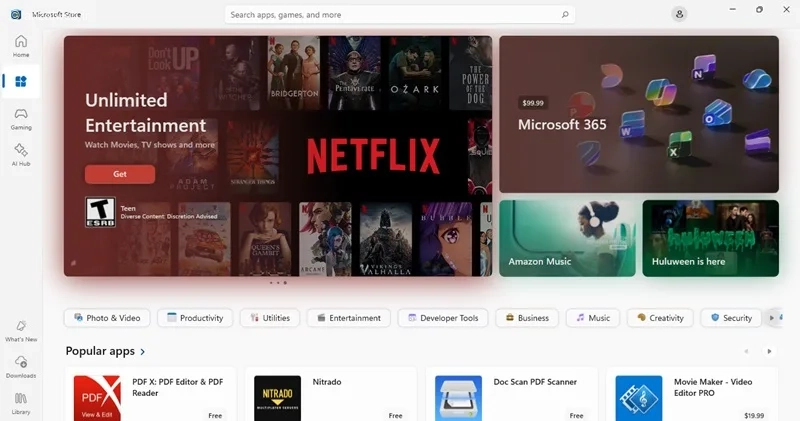
Task: Click the Microsoft Store logo icon
Action: (x=16, y=14)
